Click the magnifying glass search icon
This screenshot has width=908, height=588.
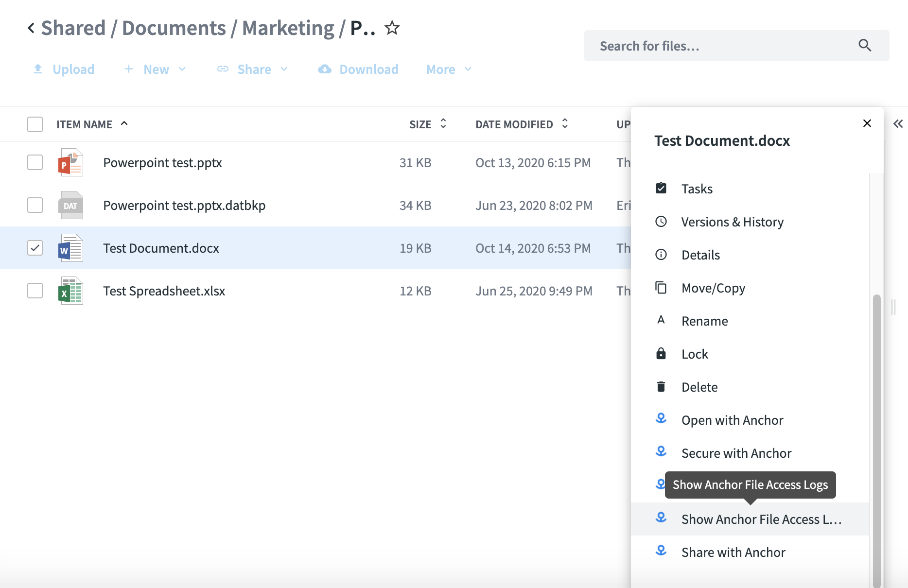point(865,46)
